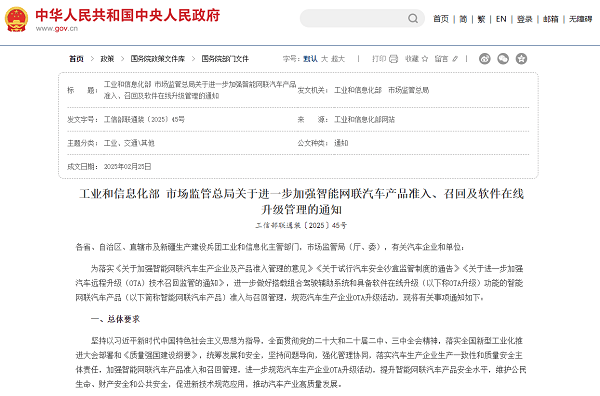This screenshot has height=396, width=600.
Task: Click topic value 工业、交通\其他
Action: [x=129, y=143]
